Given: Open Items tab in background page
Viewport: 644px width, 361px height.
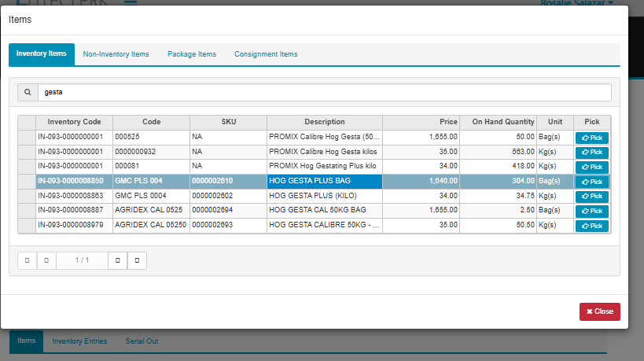Looking at the screenshot, I should point(26,341).
